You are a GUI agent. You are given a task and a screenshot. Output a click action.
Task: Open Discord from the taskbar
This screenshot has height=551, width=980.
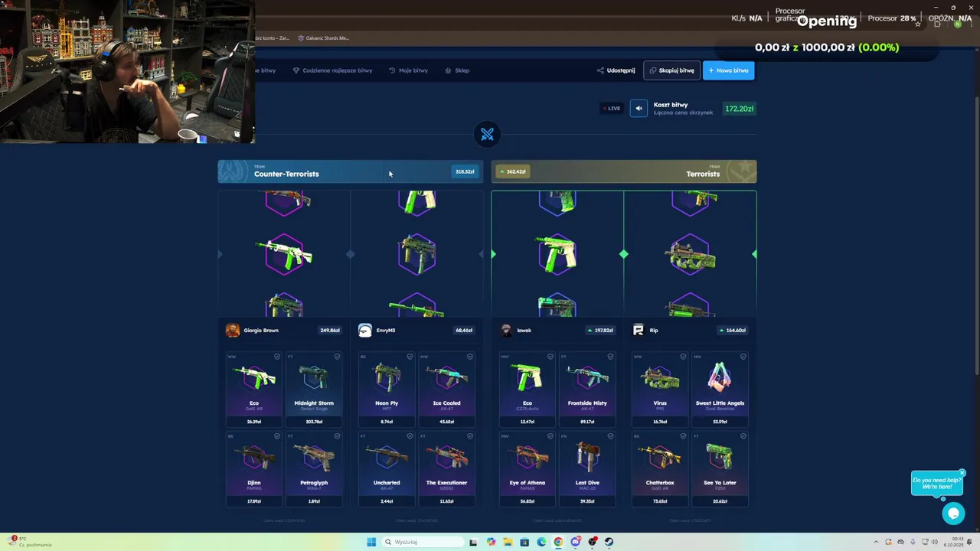pos(575,542)
